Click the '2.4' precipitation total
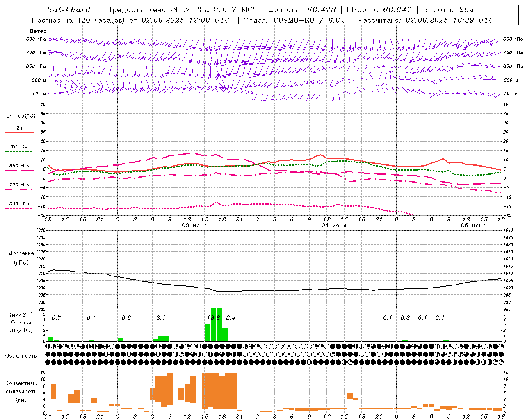This screenshot has width=525, height=420. (231, 317)
